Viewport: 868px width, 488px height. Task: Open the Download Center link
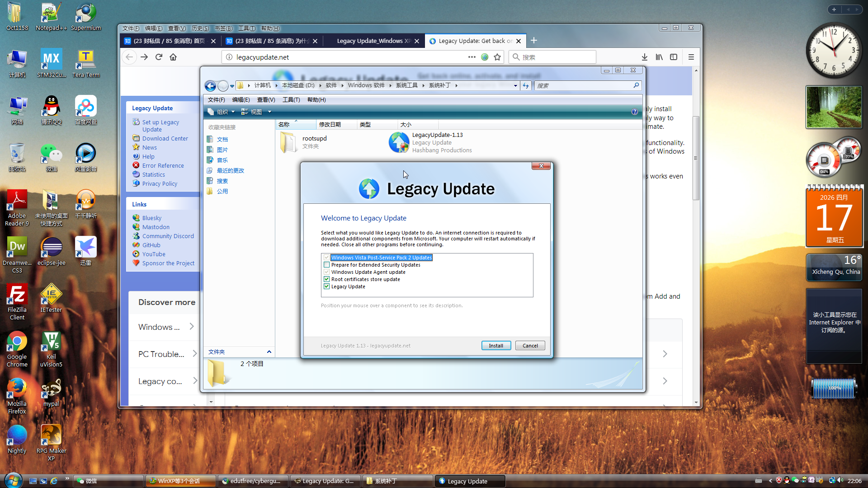point(165,138)
